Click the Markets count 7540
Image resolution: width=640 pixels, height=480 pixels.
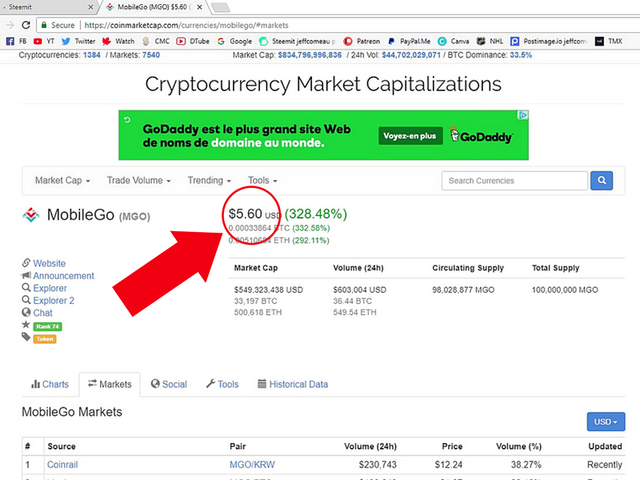tap(151, 55)
